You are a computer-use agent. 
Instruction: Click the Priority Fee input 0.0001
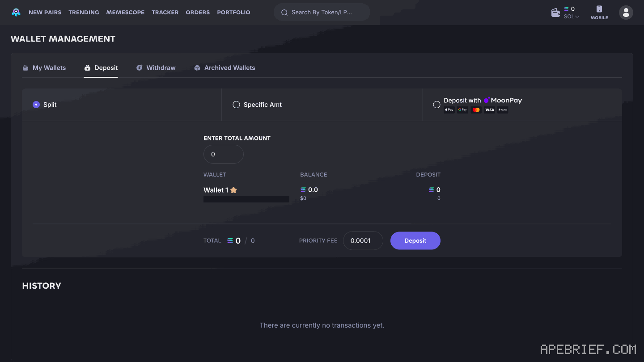(363, 240)
